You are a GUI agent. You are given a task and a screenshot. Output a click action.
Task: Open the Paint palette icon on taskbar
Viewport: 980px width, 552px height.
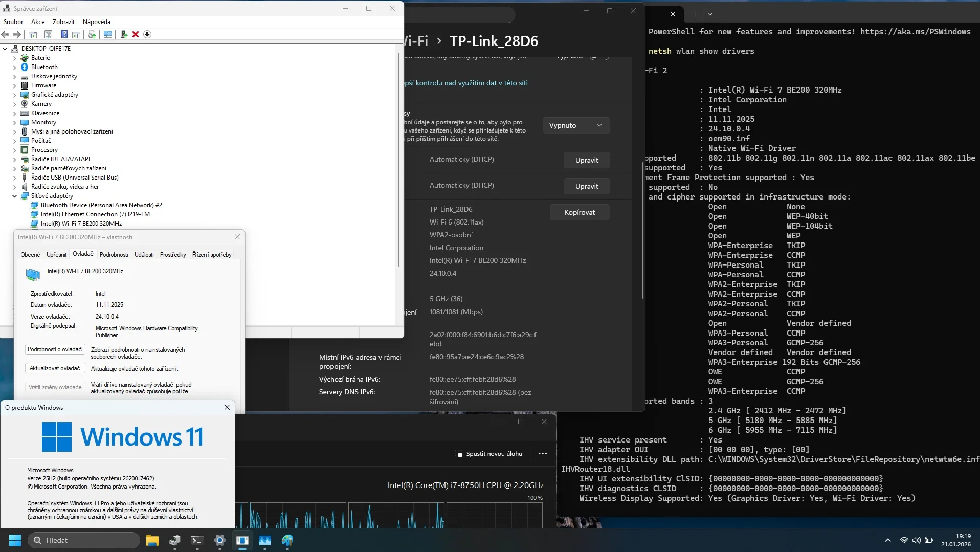tap(287, 540)
